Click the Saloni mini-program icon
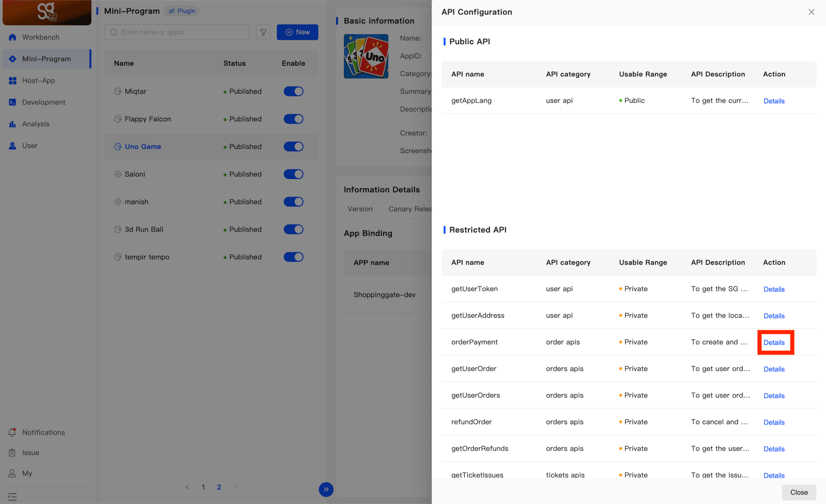826x504 pixels. [x=118, y=174]
